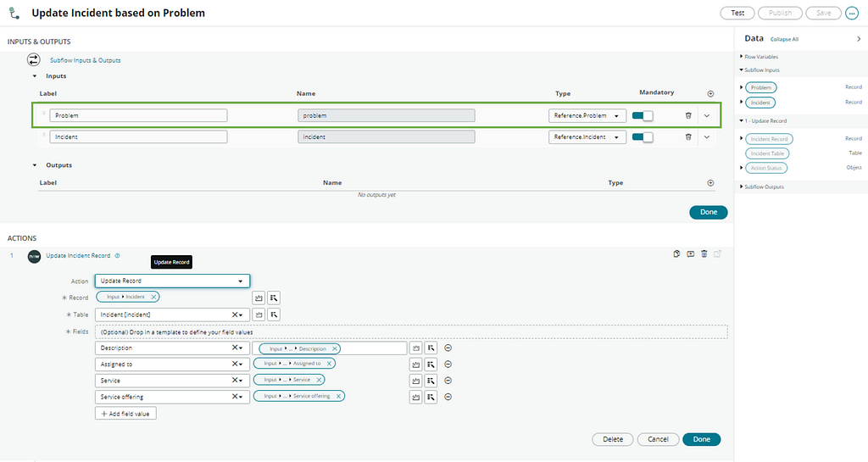The height and width of the screenshot is (462, 868).
Task: Click Done in Inputs & Outputs section
Action: [x=709, y=212]
